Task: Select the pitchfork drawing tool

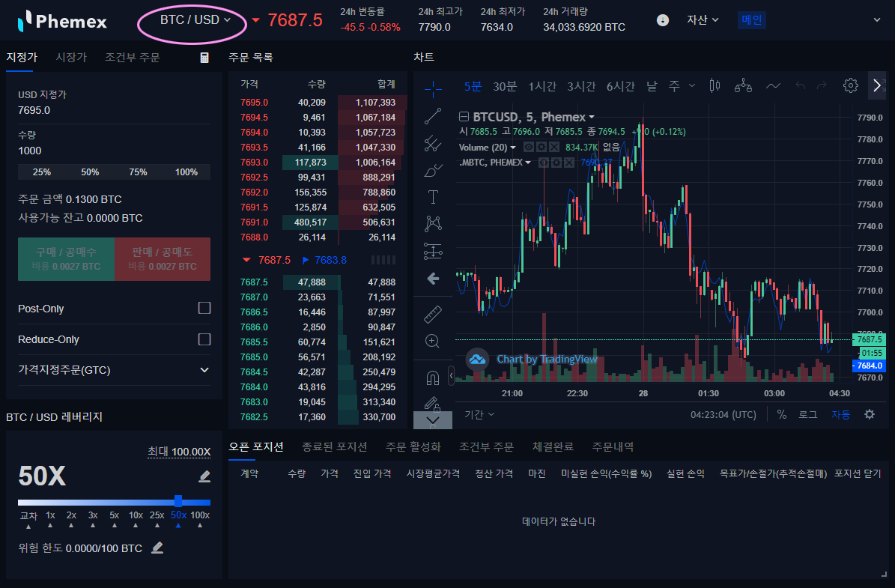Action: (433, 143)
